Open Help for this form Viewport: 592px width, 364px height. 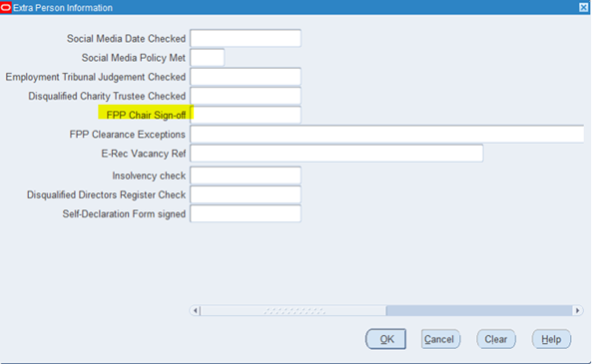(x=551, y=339)
